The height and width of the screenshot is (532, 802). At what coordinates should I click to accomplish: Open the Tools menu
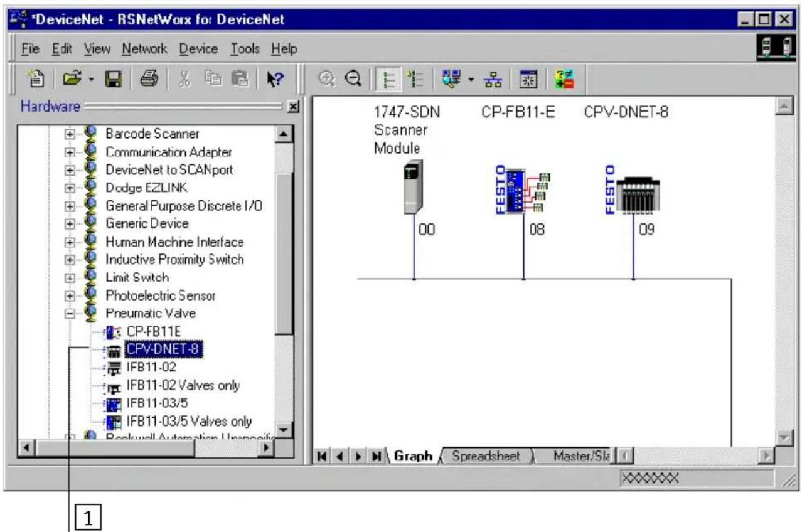point(245,48)
